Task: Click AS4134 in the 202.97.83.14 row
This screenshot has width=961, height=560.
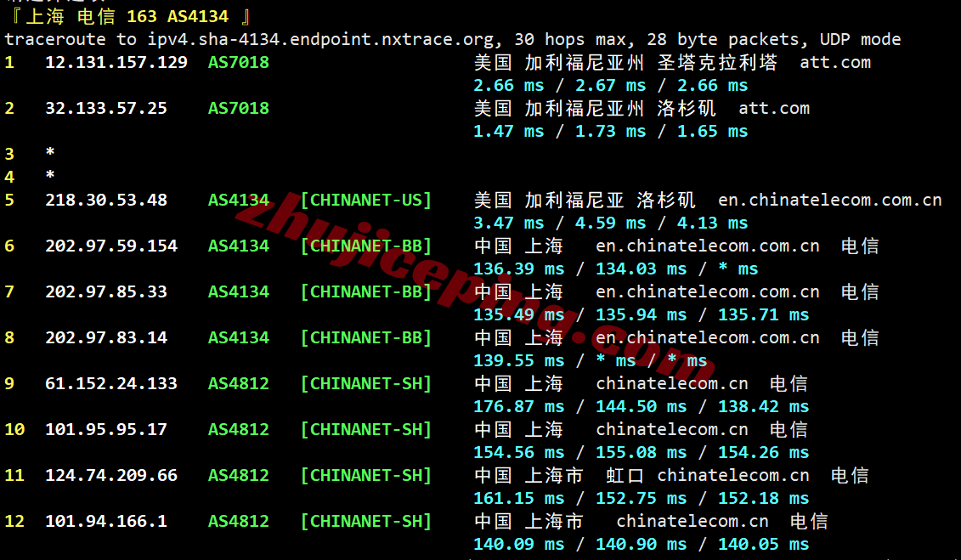Action: pyautogui.click(x=239, y=338)
